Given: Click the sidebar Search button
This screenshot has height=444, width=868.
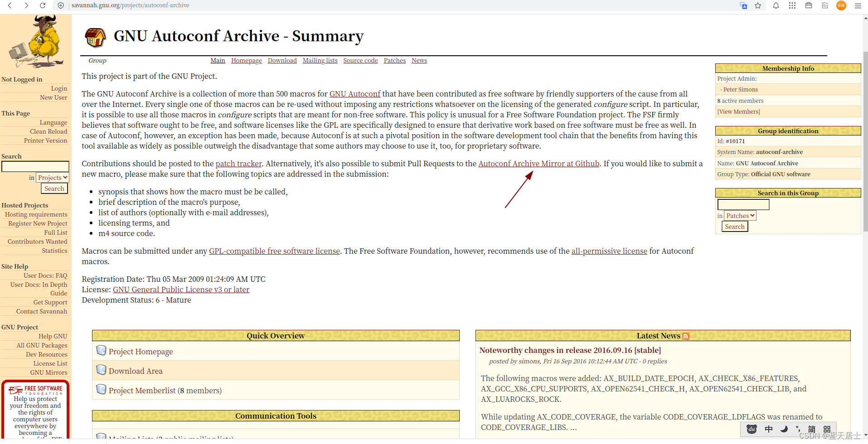Looking at the screenshot, I should pyautogui.click(x=54, y=188).
